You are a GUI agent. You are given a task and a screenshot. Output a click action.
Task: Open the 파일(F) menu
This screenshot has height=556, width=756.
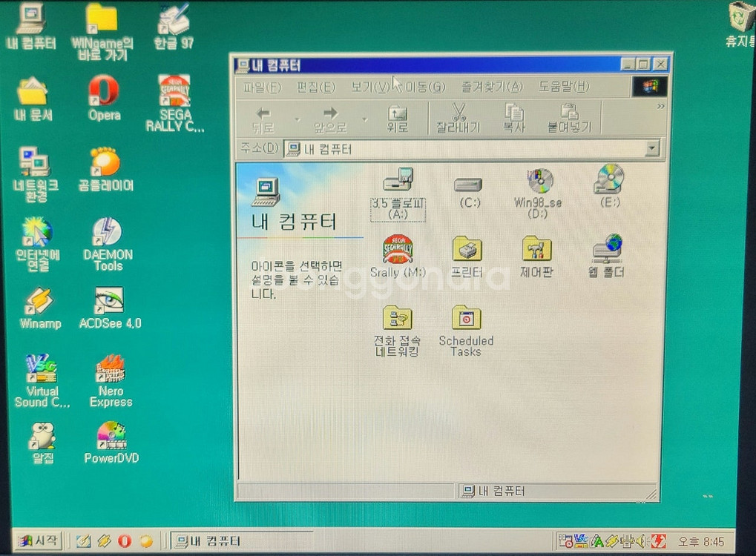261,87
